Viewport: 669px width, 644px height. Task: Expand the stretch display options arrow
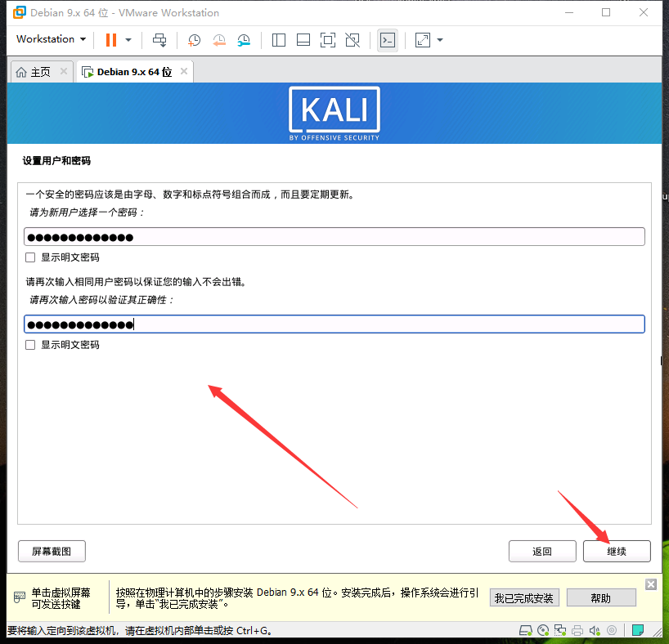pos(440,40)
